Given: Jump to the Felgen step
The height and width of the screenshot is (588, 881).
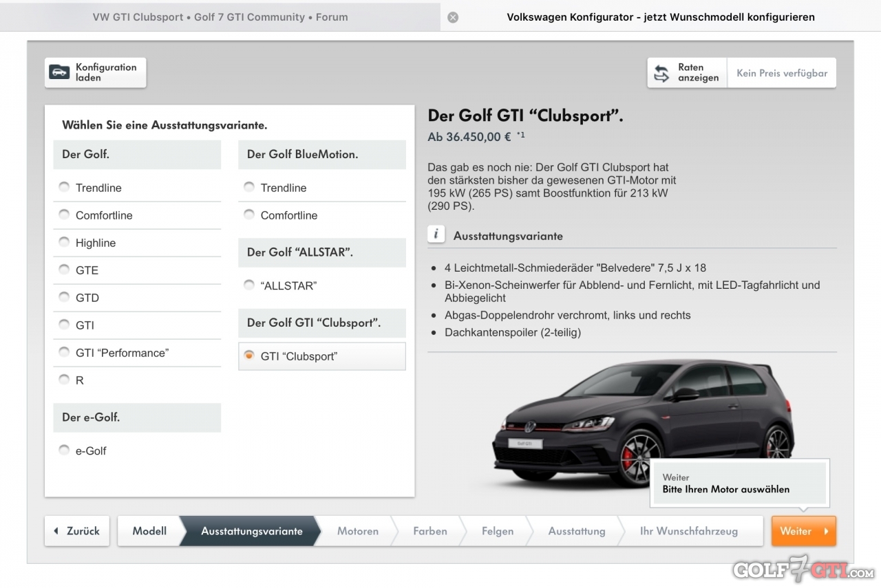Looking at the screenshot, I should coord(498,531).
